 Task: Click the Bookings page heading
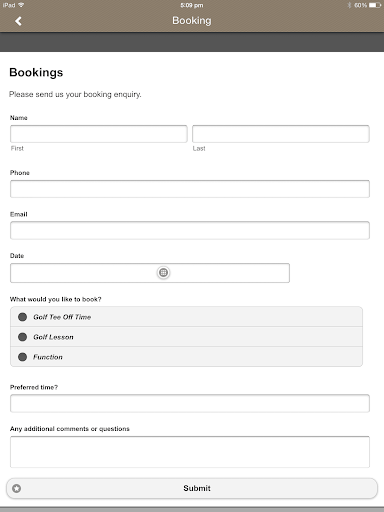pos(36,72)
